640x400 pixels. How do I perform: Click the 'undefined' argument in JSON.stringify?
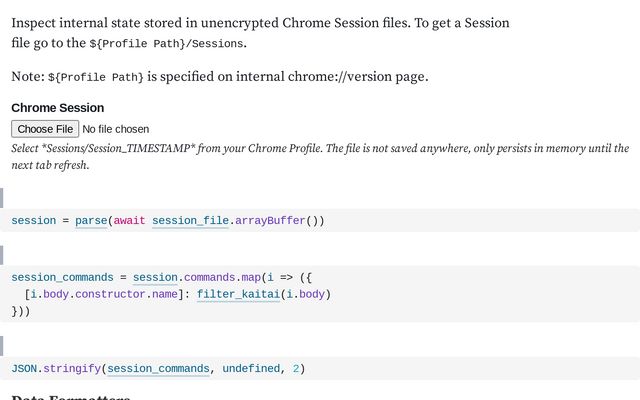click(x=252, y=369)
